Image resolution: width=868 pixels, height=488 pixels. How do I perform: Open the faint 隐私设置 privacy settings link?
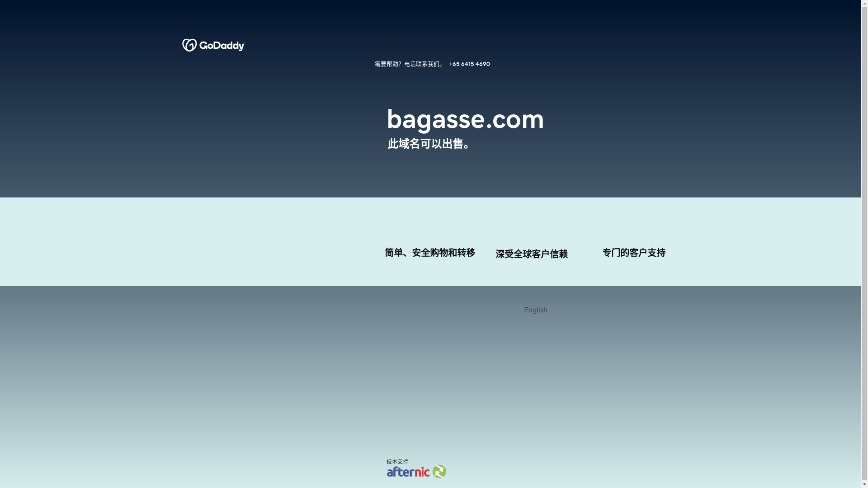pos(297,210)
